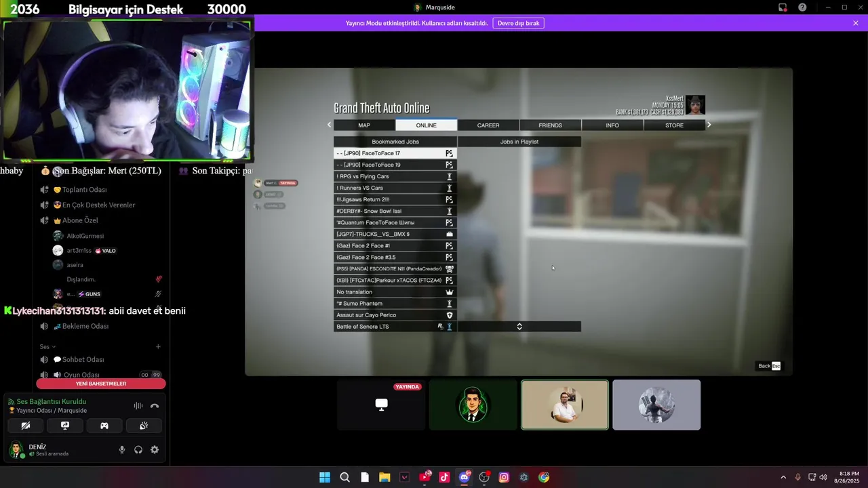Open the FRIENDS tab
This screenshot has width=868, height=488.
551,125
